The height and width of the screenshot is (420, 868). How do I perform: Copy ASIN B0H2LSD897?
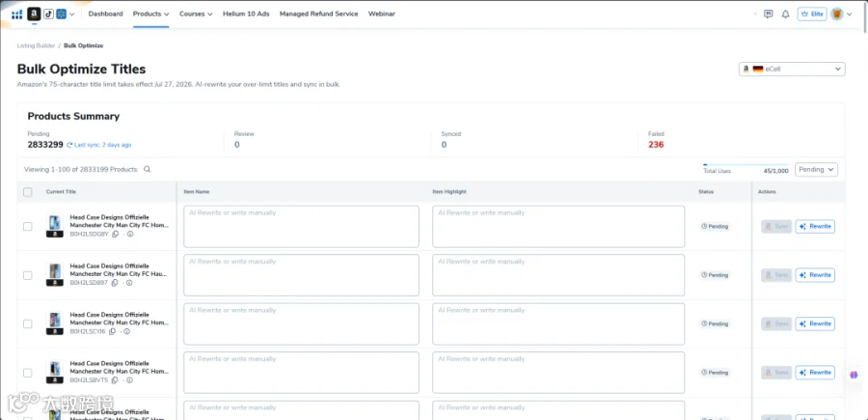pyautogui.click(x=115, y=283)
